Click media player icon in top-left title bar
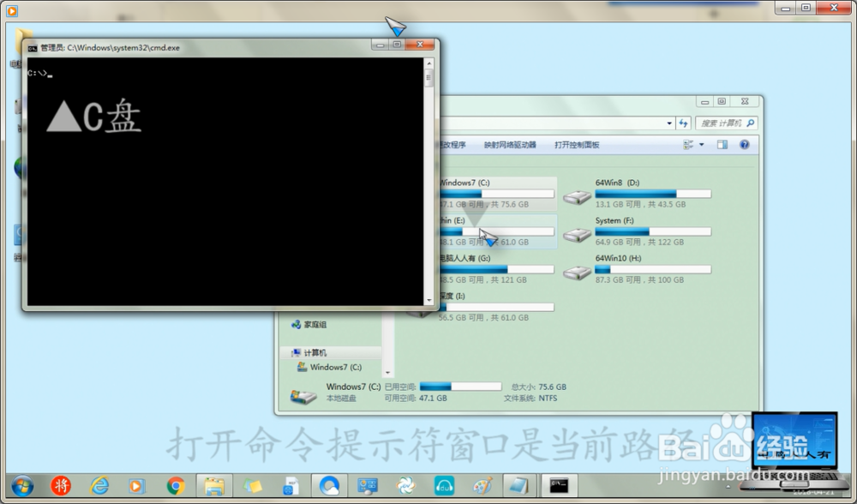Screen dimensions: 857x504 pos(12,10)
